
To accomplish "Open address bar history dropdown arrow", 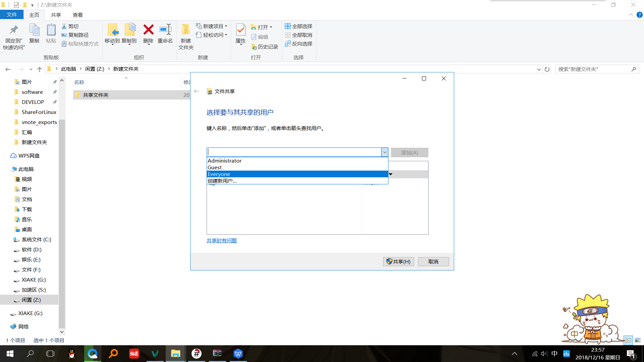I will (x=539, y=69).
